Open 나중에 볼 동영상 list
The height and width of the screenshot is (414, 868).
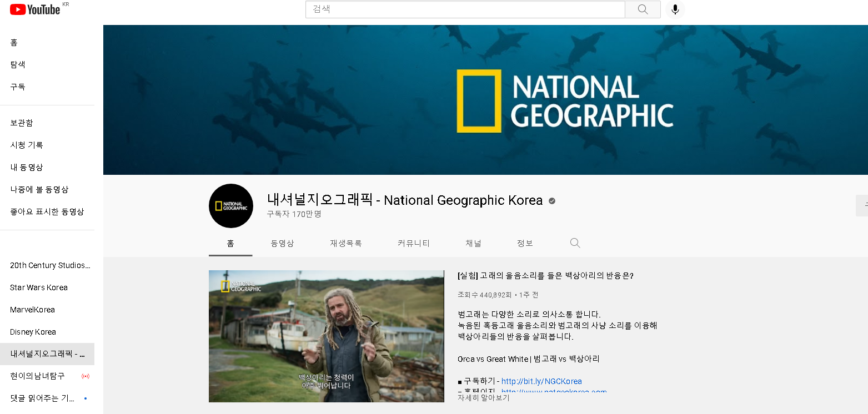point(47,189)
